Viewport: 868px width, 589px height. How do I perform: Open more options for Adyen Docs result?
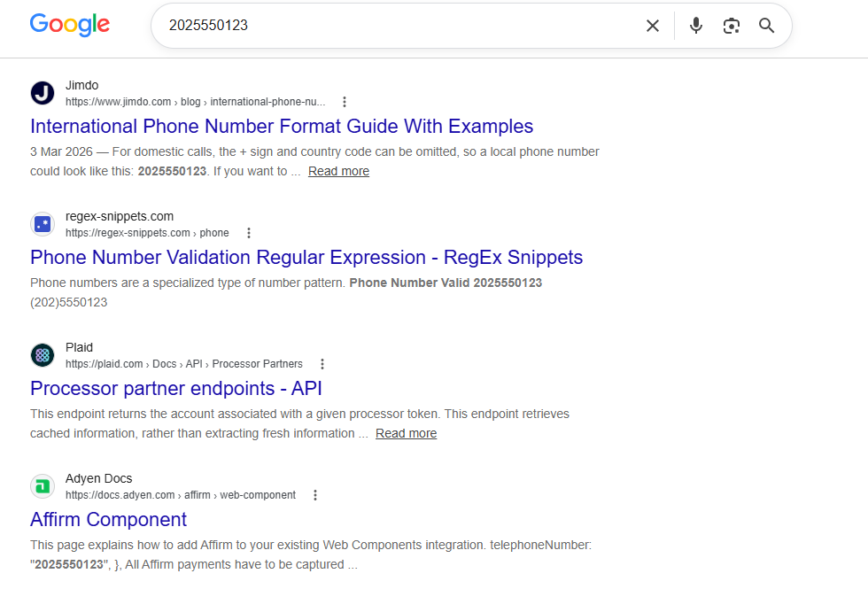click(x=315, y=495)
